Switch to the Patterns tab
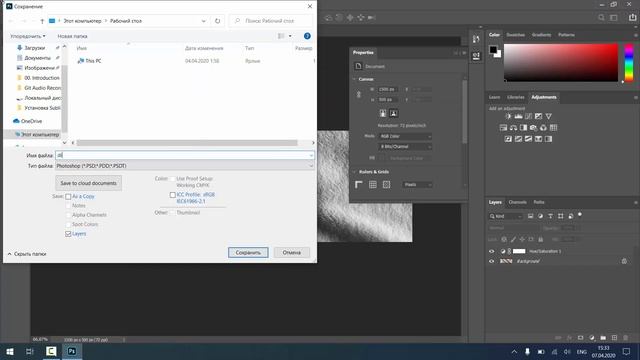Image resolution: width=640 pixels, height=360 pixels. click(x=566, y=35)
